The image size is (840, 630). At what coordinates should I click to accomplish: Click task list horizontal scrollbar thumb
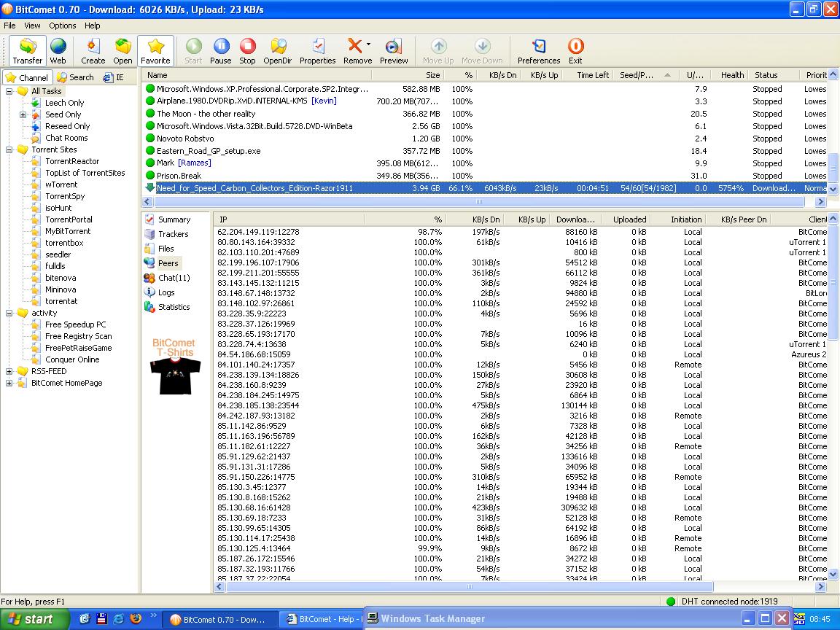pyautogui.click(x=479, y=202)
